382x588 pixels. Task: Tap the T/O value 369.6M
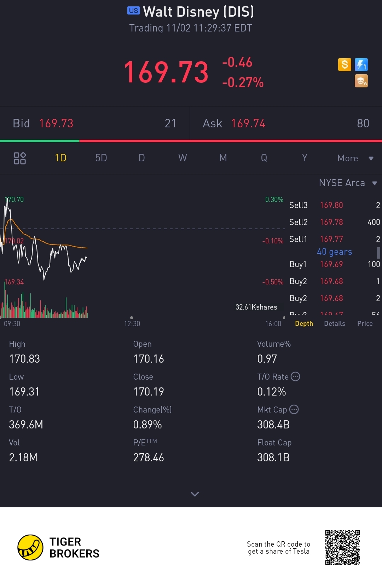click(26, 425)
